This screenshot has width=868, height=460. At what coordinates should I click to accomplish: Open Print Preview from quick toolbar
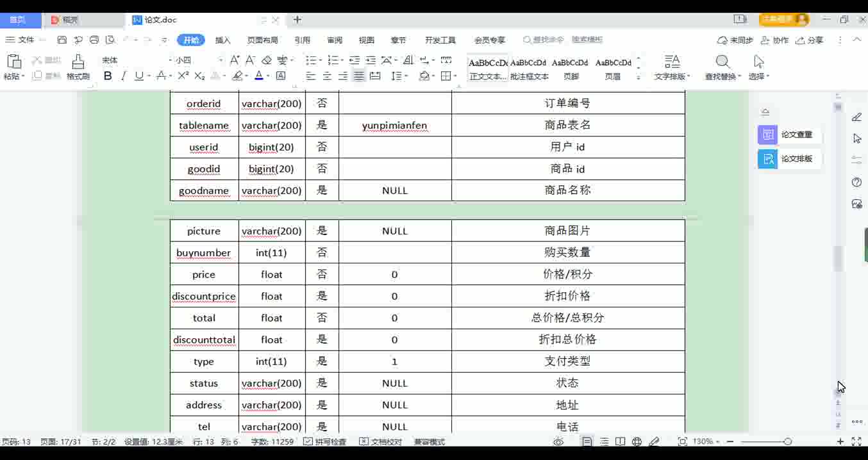point(110,40)
